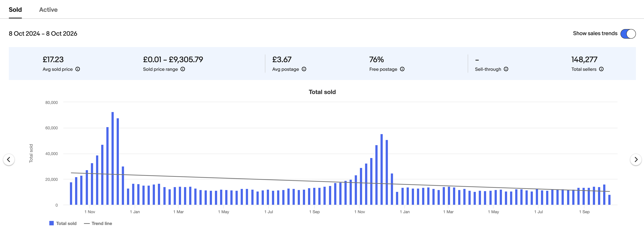Click the 80,000 y-axis label
Screen dimensions: 644x234
pyautogui.click(x=52, y=102)
